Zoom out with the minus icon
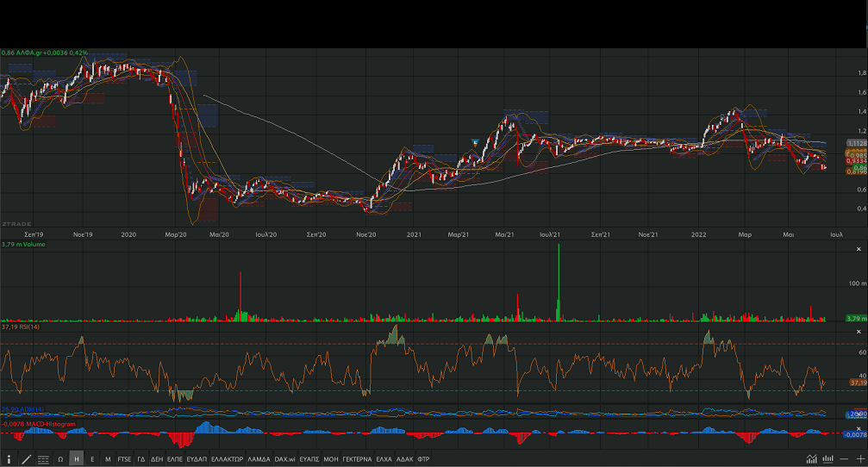The image size is (868, 467). (x=845, y=459)
